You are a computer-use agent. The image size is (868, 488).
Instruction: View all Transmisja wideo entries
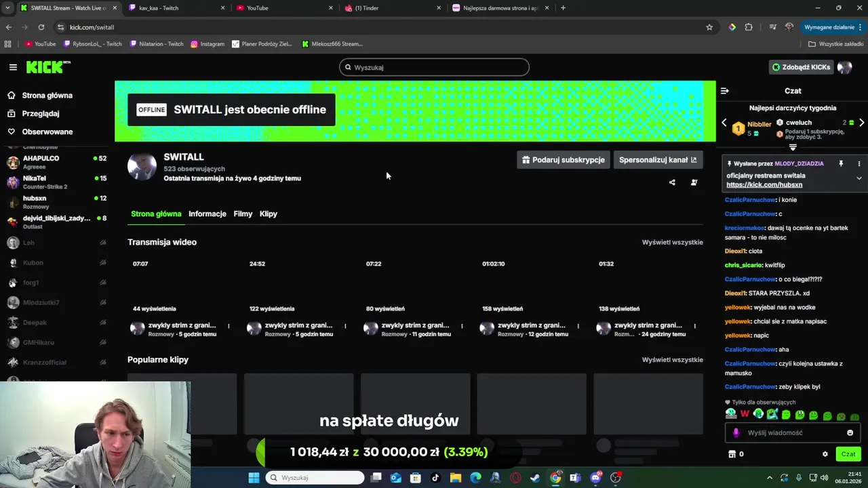[673, 242]
